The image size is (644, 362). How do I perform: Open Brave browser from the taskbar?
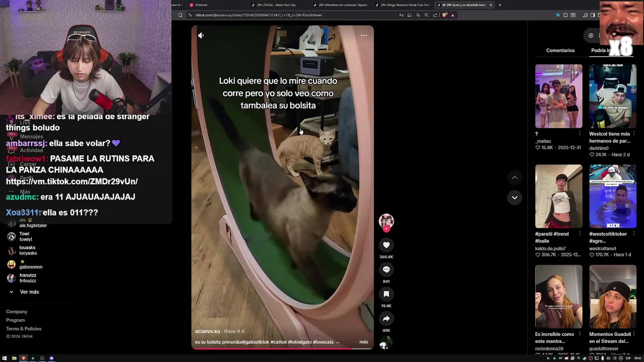click(24, 358)
